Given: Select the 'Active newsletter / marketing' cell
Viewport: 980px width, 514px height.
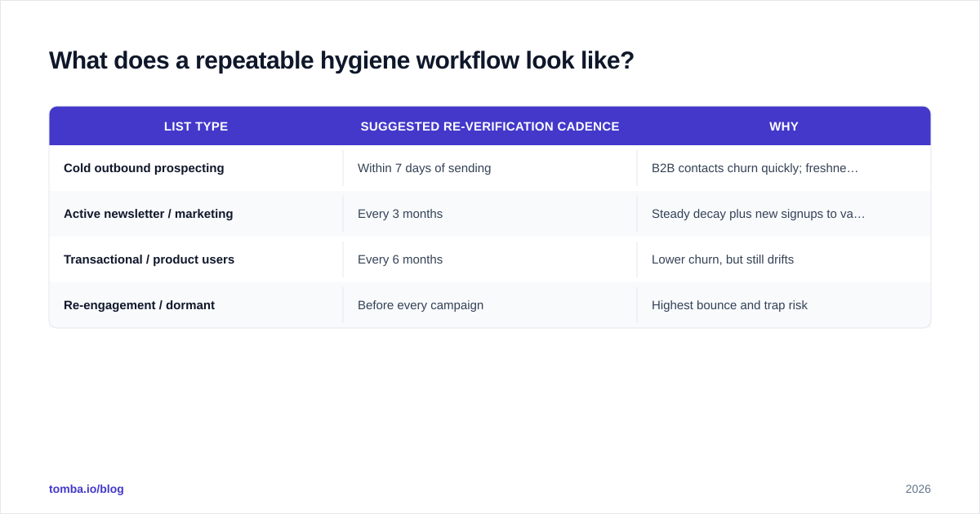Looking at the screenshot, I should (196, 214).
